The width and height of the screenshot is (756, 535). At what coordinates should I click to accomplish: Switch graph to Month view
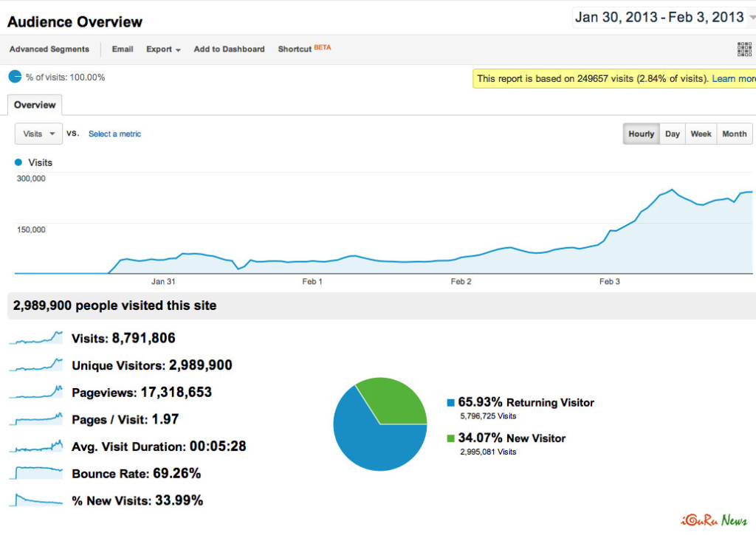click(734, 134)
